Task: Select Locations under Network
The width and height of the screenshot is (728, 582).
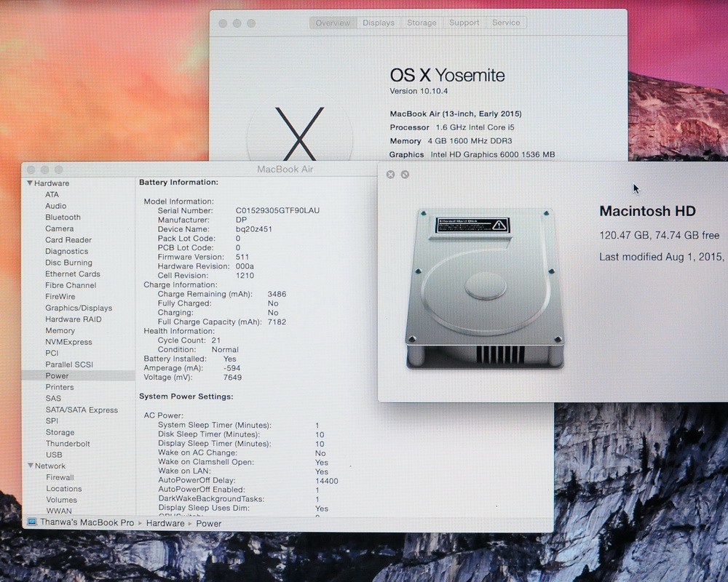Action: pyautogui.click(x=63, y=489)
